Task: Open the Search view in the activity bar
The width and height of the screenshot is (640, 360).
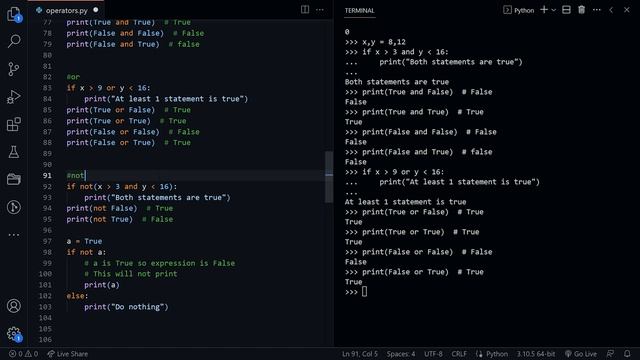Action: 14,41
